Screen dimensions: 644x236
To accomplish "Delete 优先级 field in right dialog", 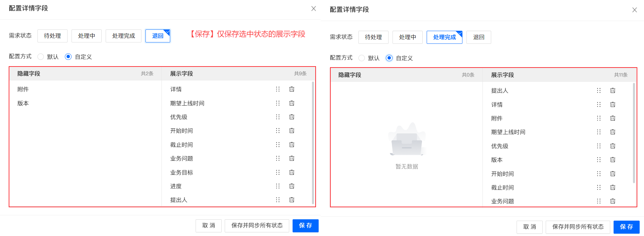I will tap(613, 146).
